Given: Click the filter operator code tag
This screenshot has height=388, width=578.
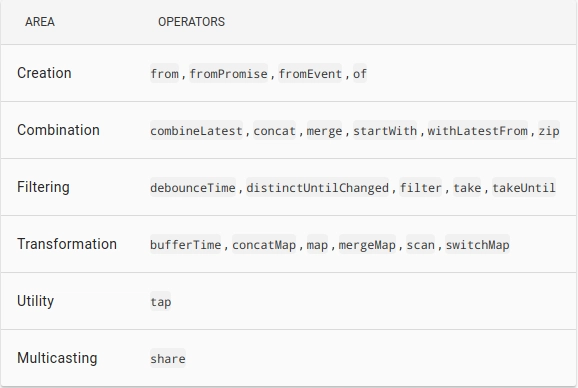Looking at the screenshot, I should point(421,187).
